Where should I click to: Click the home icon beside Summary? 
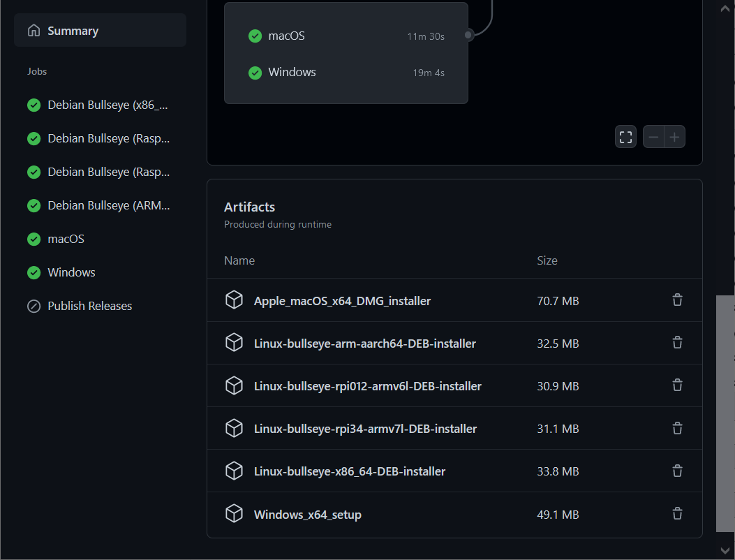tap(34, 31)
